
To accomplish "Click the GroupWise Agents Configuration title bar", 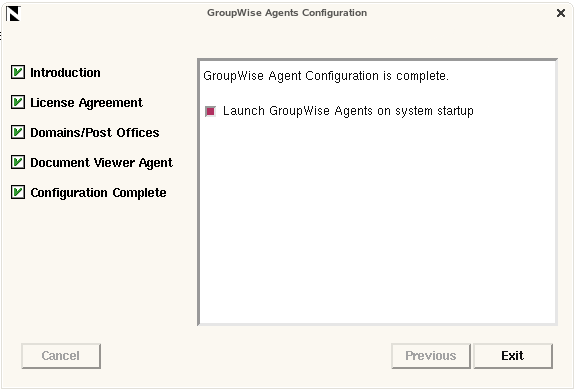I will [x=287, y=13].
